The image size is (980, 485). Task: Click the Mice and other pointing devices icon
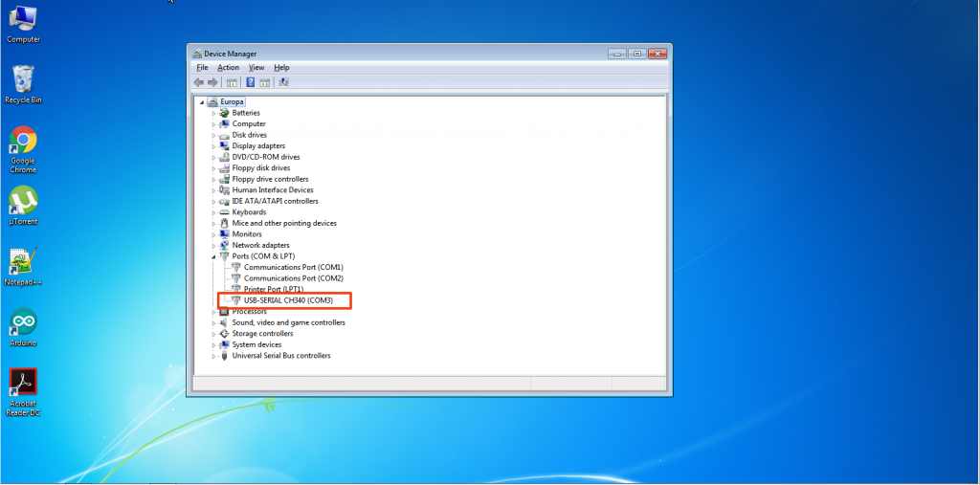[x=224, y=223]
